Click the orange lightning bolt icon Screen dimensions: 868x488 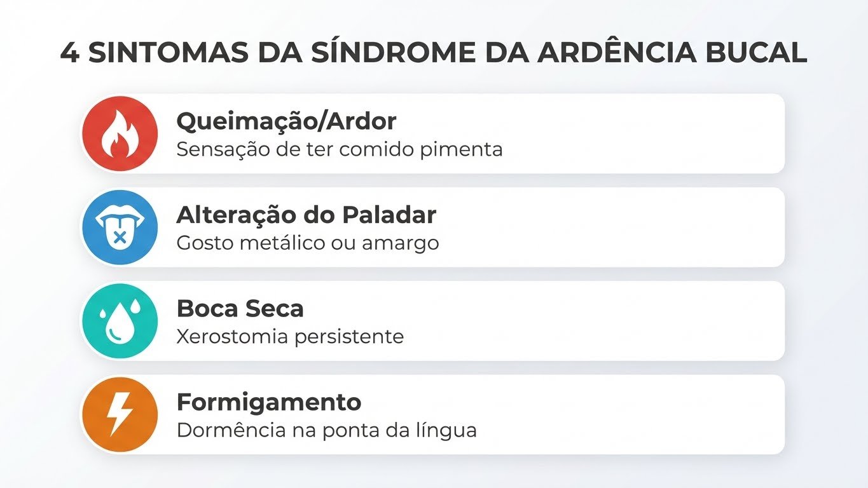(120, 415)
